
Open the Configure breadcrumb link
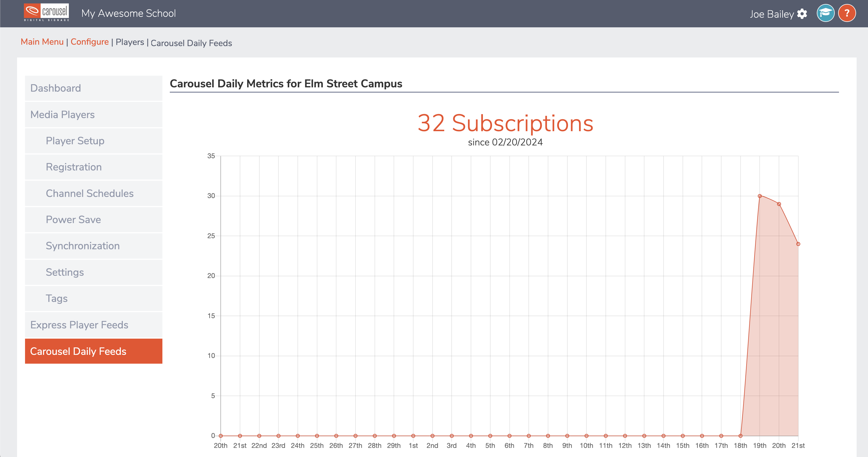pos(90,42)
